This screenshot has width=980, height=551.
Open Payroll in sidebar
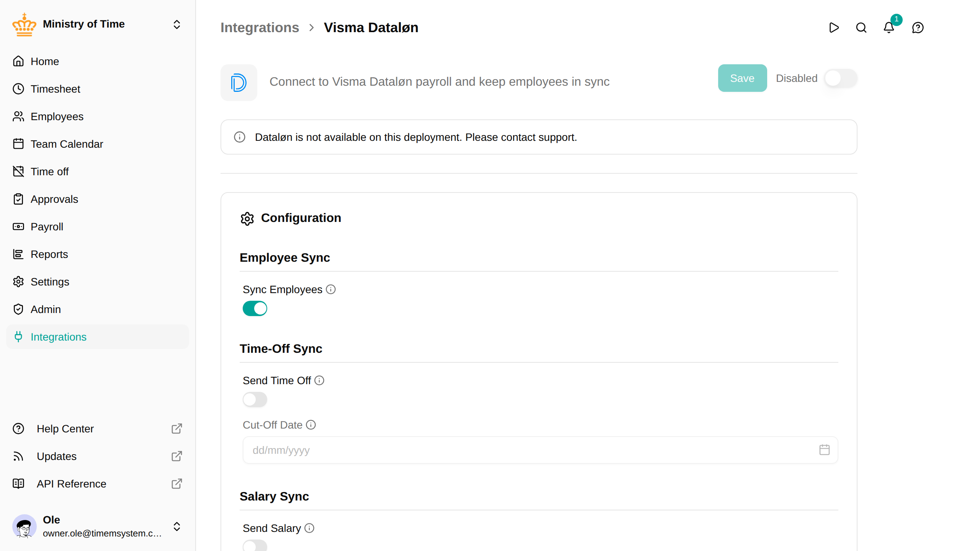coord(98,227)
